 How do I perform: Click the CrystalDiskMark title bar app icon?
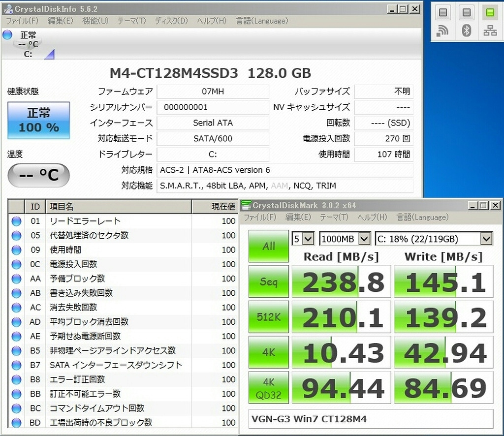pos(246,205)
